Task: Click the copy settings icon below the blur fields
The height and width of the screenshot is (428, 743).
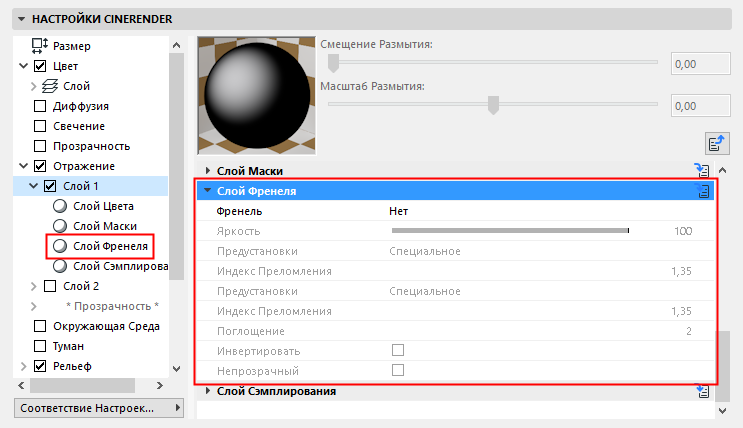Action: point(717,143)
